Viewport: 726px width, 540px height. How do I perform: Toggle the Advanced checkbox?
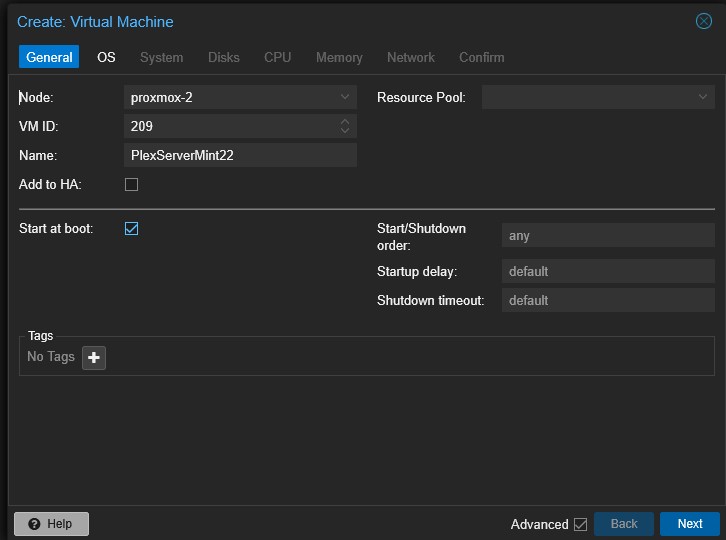point(580,524)
